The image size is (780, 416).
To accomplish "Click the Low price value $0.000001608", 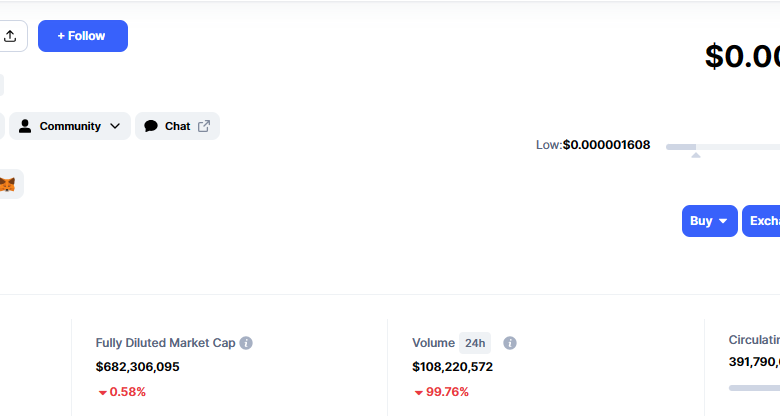I will pos(606,145).
